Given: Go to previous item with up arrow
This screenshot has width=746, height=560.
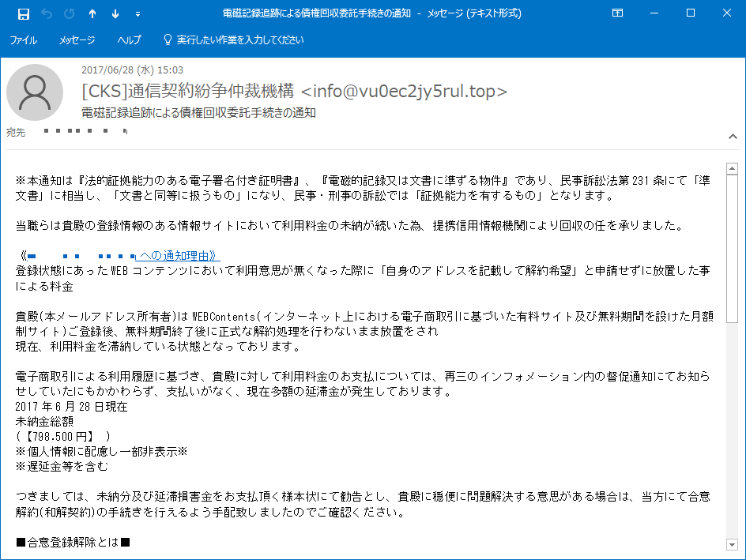Looking at the screenshot, I should pos(92,13).
